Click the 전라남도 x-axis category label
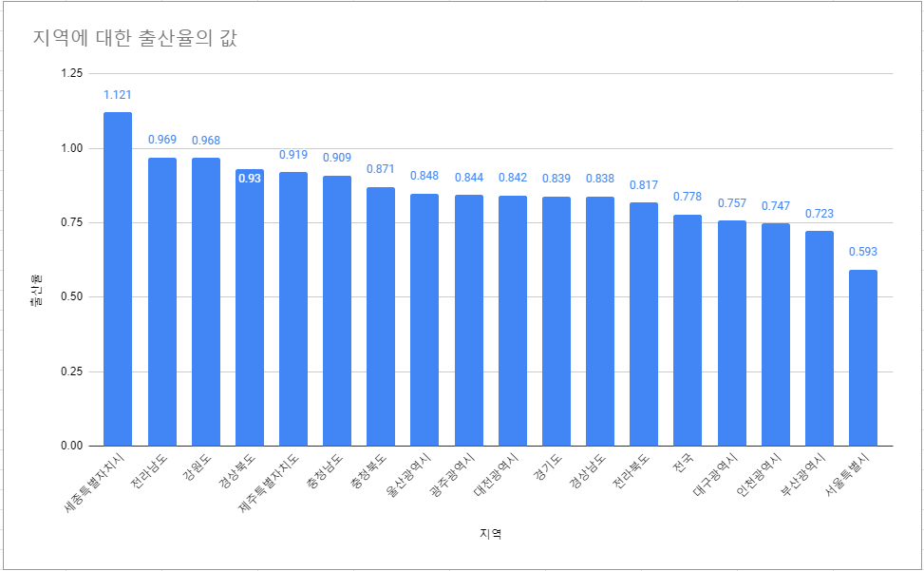 pyautogui.click(x=149, y=471)
